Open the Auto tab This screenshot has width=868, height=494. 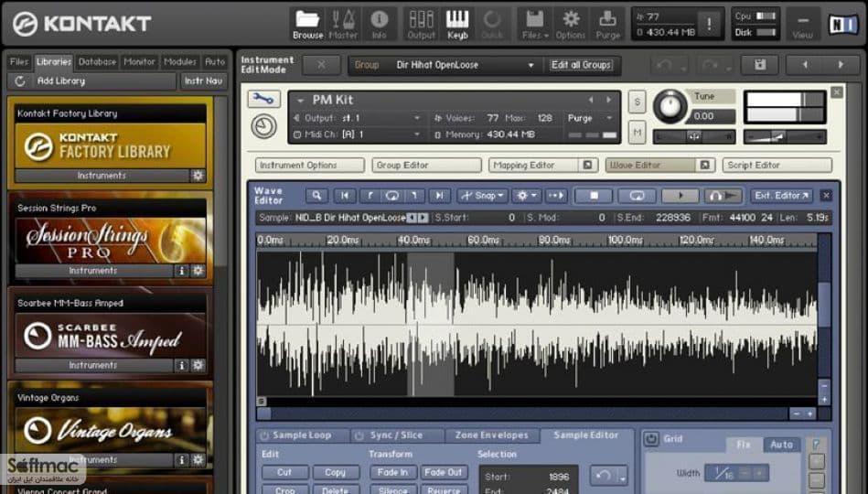215,61
